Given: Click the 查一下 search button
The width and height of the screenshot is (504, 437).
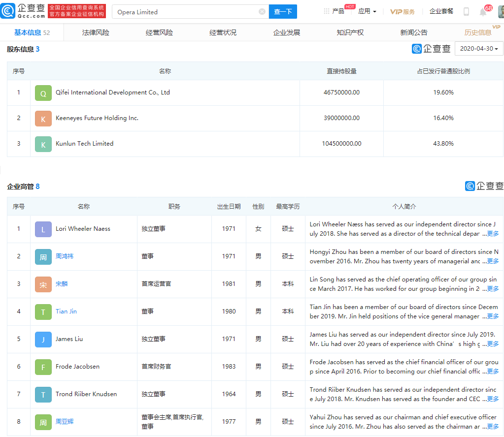Looking at the screenshot, I should (x=283, y=12).
